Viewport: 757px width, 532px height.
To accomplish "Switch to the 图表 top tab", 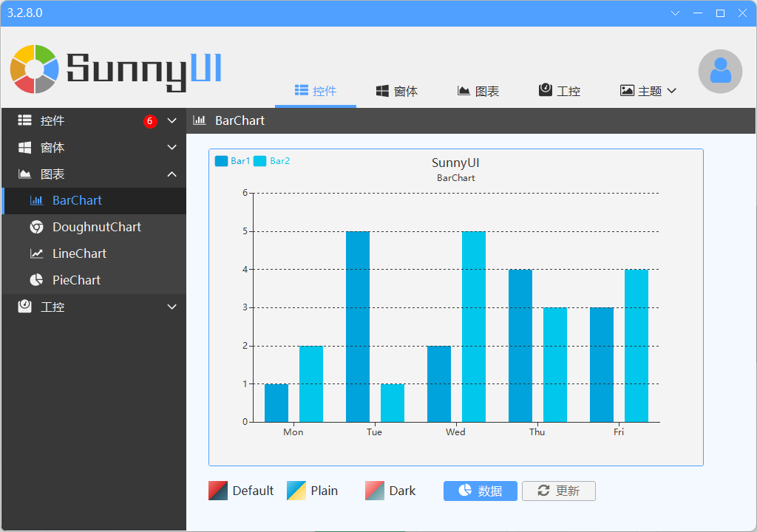I will pos(478,91).
